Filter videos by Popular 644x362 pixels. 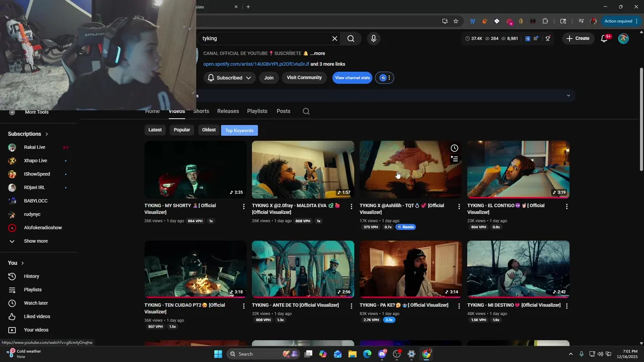[182, 130]
